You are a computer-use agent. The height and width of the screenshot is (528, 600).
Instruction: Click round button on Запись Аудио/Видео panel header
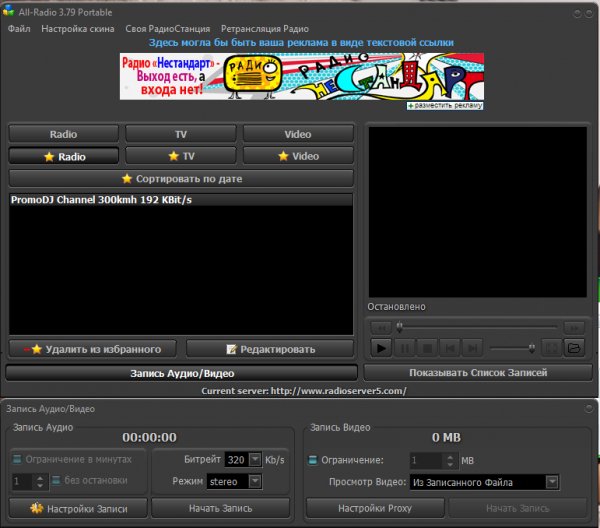(589, 408)
